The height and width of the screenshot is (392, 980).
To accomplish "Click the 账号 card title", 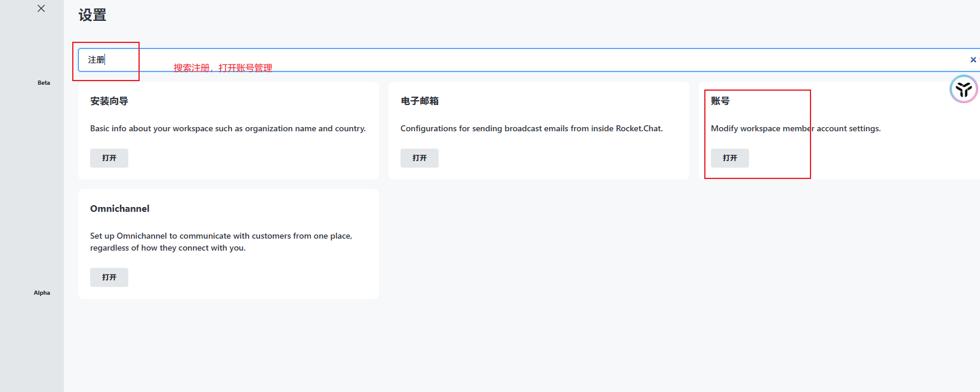I will coord(720,101).
